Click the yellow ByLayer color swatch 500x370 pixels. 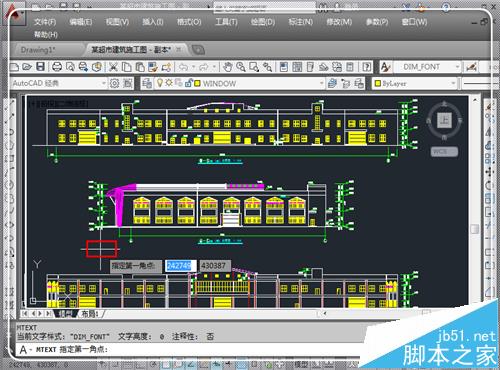point(378,83)
